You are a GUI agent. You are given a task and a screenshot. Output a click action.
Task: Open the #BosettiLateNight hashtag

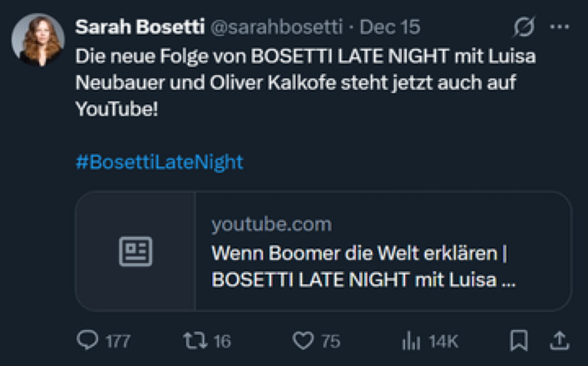pos(159,162)
